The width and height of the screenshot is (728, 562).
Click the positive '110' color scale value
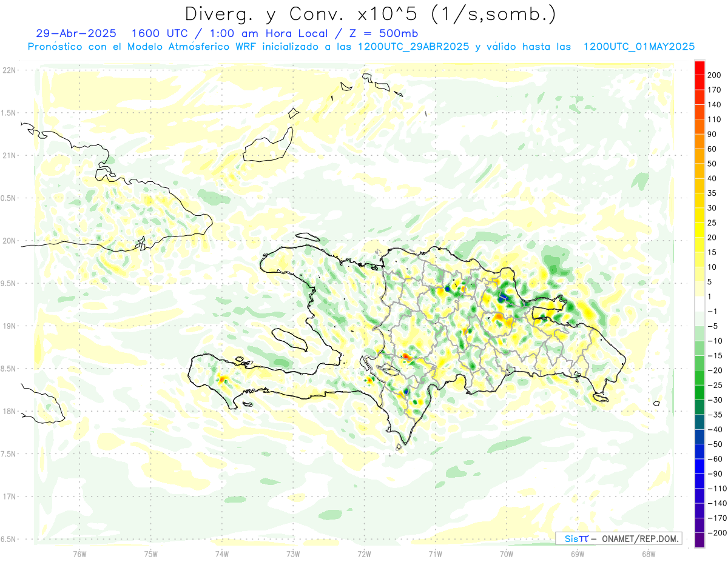[714, 119]
